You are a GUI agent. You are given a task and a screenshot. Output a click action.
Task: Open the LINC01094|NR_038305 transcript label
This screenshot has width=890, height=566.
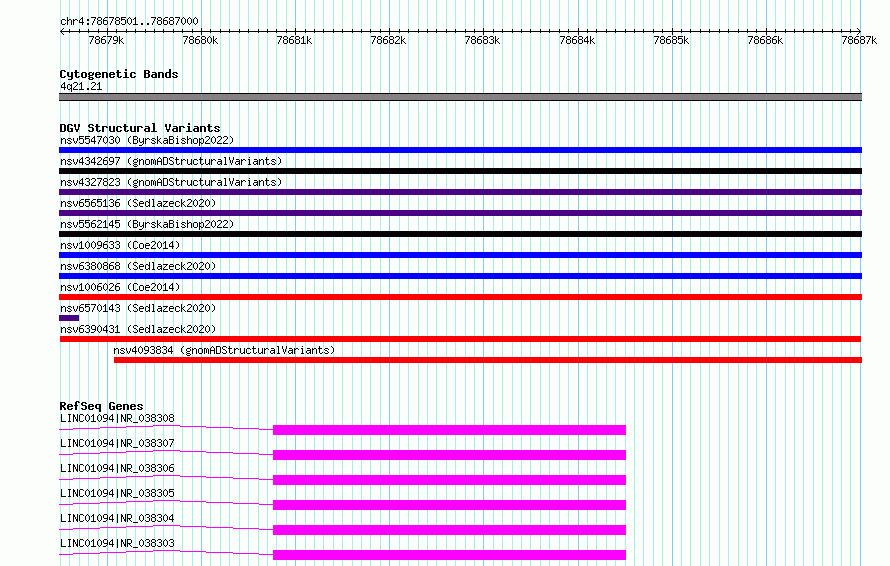pos(117,493)
